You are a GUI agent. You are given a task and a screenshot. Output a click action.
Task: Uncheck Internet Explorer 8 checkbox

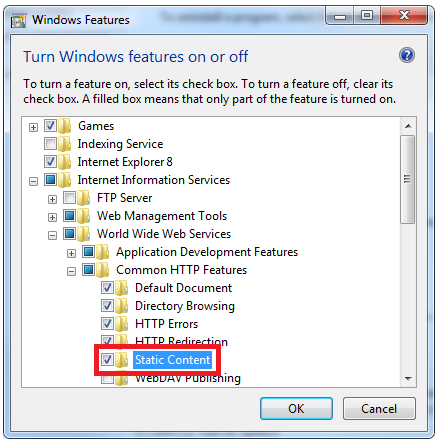50,162
